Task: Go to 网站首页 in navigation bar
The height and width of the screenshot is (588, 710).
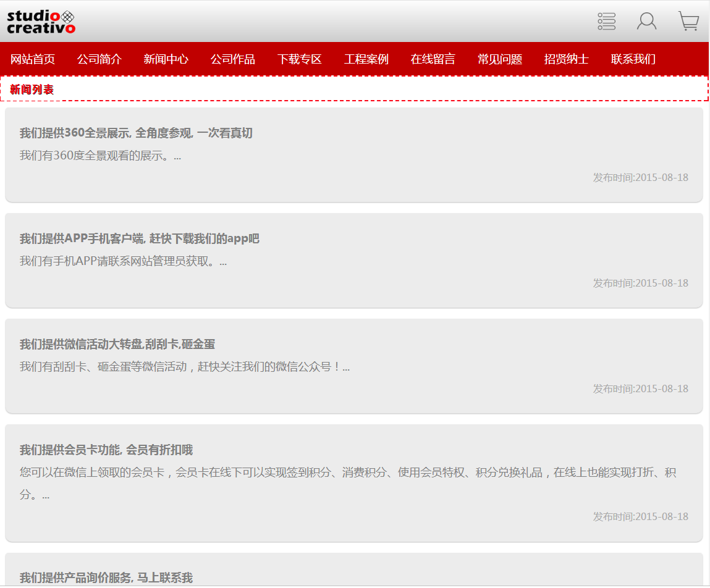Action: click(33, 59)
